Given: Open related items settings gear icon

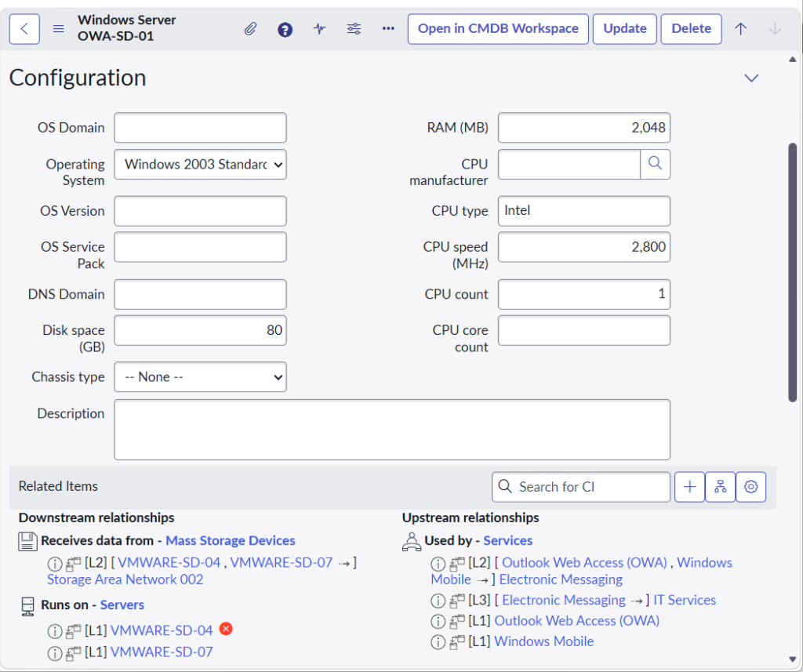Looking at the screenshot, I should click(x=750, y=487).
